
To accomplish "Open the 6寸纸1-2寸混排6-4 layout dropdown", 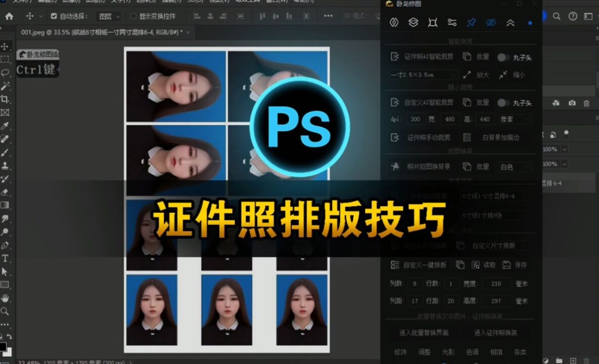I will 494,196.
